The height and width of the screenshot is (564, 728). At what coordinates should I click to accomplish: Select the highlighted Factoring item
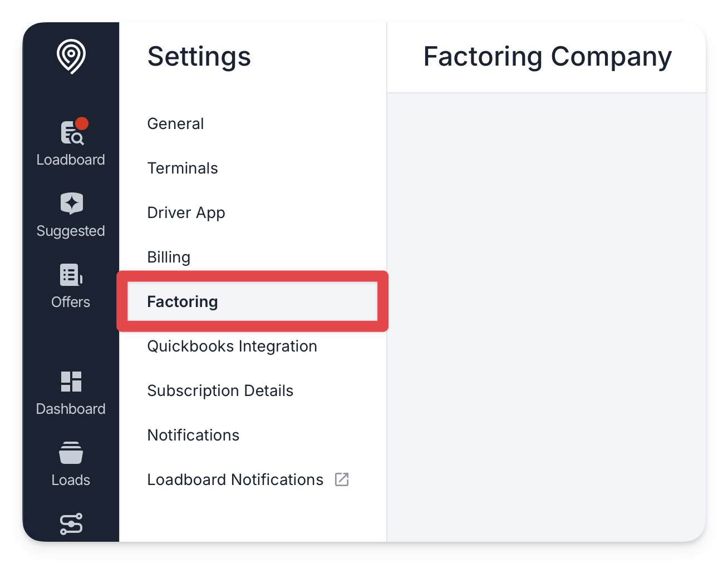click(x=252, y=301)
